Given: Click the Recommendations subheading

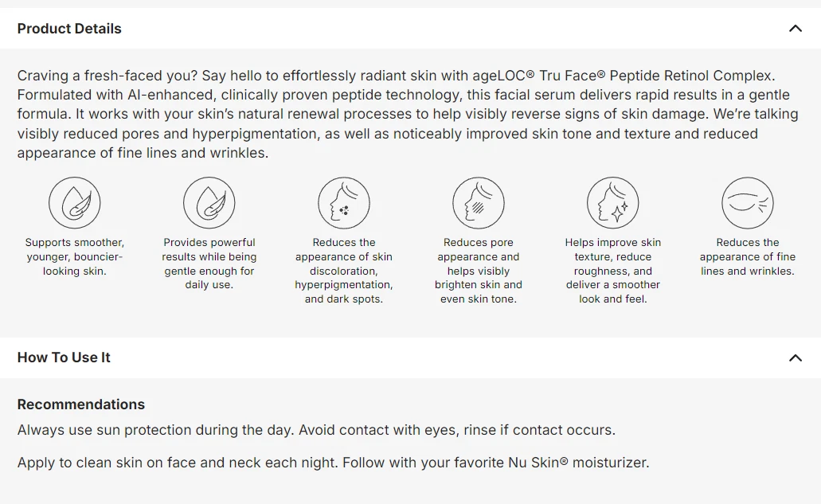Looking at the screenshot, I should tap(81, 404).
